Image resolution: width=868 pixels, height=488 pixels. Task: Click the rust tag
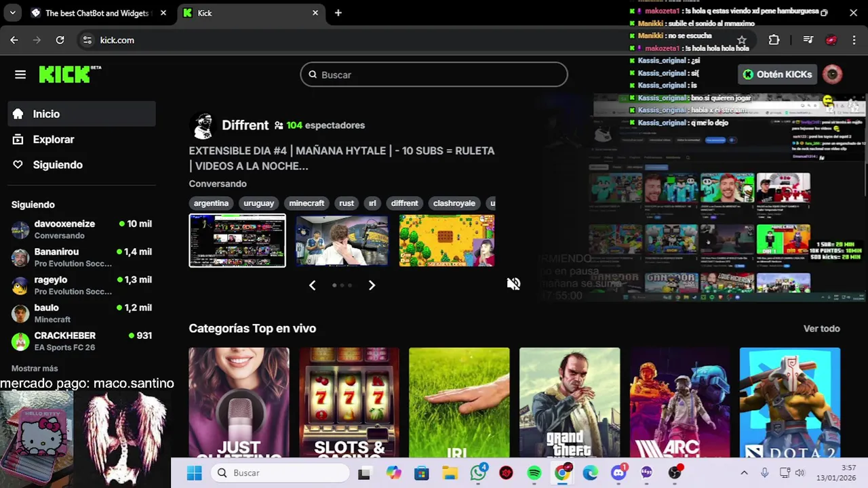[347, 203]
